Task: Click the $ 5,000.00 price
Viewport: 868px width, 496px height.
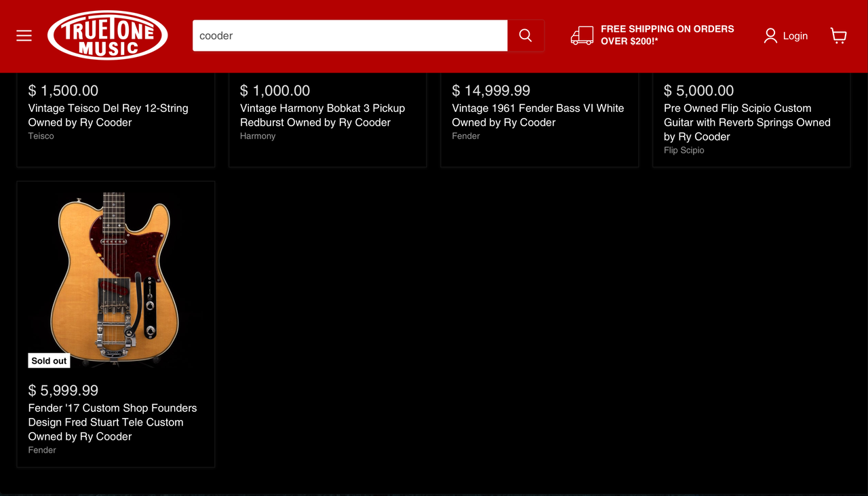Action: 698,90
